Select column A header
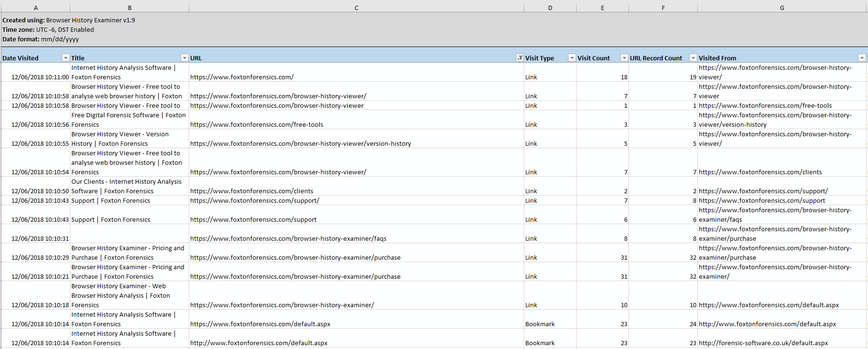 (x=36, y=8)
